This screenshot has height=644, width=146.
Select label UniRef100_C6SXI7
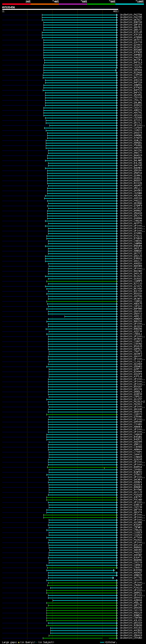click(131, 65)
